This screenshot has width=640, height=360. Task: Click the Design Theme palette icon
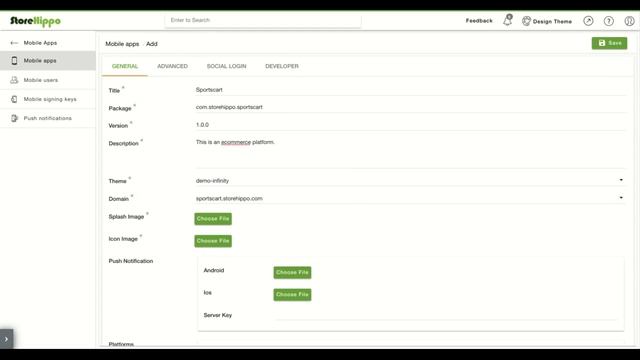[x=526, y=21]
